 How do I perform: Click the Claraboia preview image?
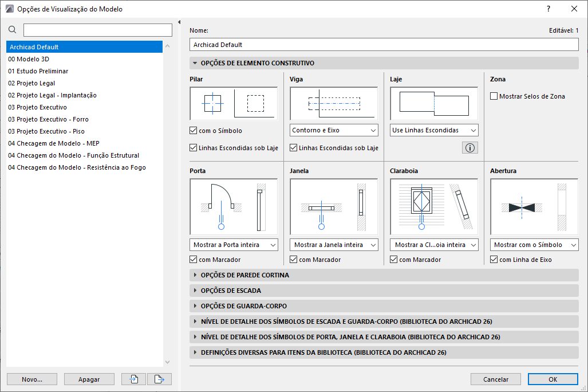pyautogui.click(x=433, y=205)
